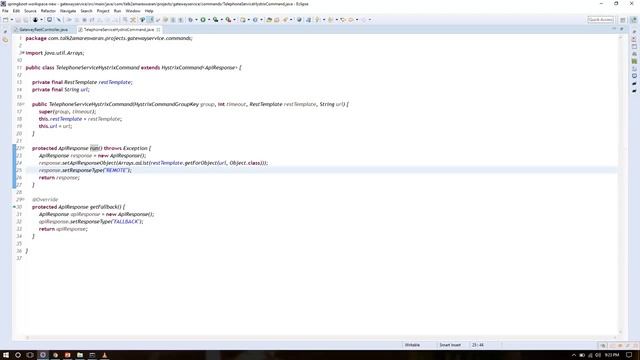
Task: Run the program with the green Run icon
Action: [202, 20]
